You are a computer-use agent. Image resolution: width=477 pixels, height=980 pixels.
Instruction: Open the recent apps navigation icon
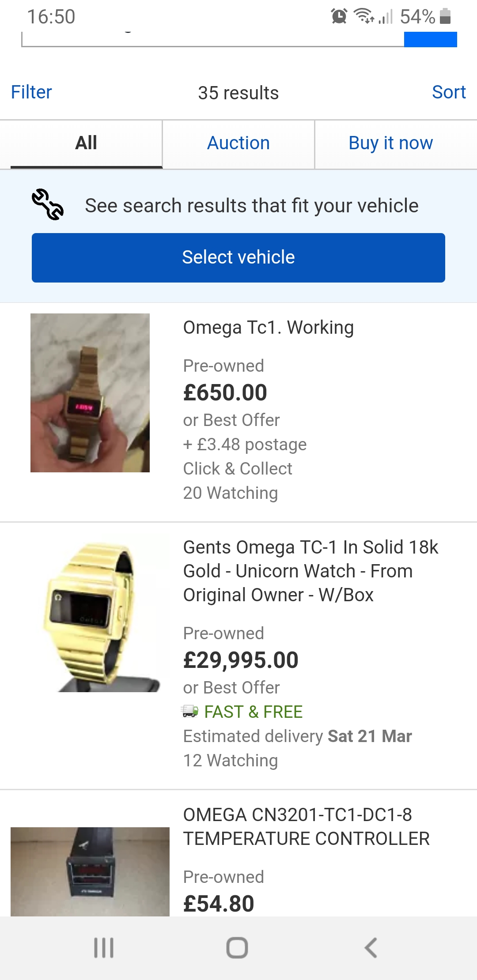click(104, 947)
